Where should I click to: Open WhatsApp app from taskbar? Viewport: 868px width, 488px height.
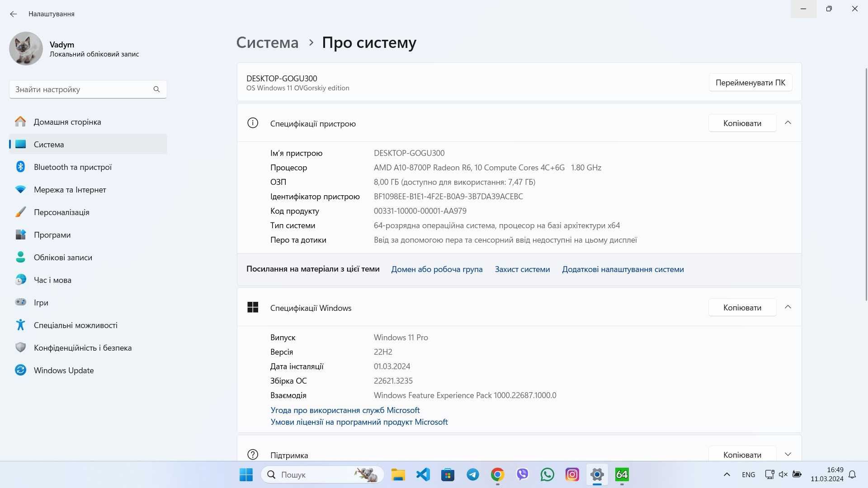pyautogui.click(x=547, y=474)
